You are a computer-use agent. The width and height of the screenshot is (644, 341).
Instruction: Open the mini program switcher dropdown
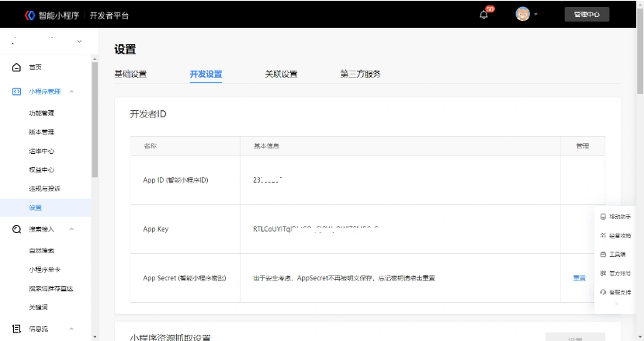pyautogui.click(x=80, y=40)
